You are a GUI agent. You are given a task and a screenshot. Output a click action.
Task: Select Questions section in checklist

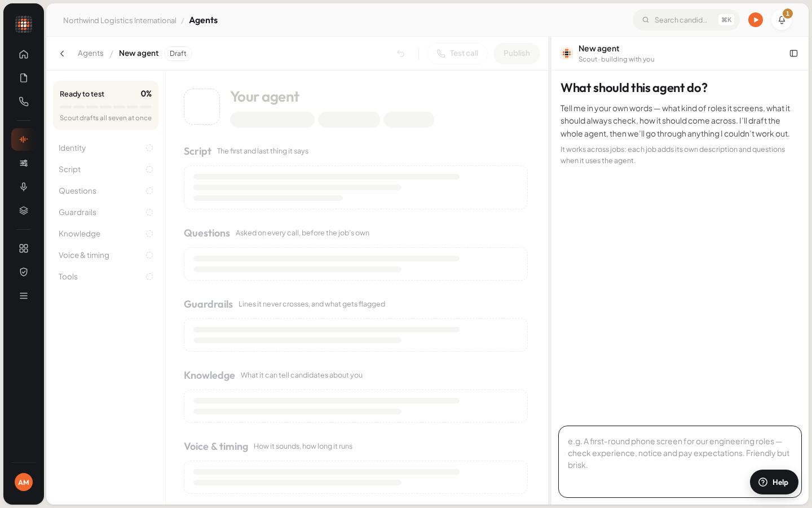[105, 191]
